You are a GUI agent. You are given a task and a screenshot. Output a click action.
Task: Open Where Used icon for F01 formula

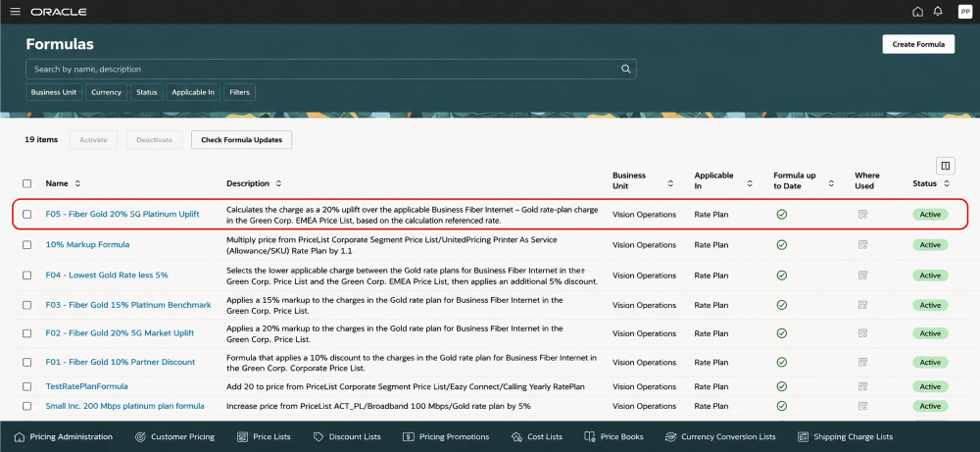pos(863,362)
